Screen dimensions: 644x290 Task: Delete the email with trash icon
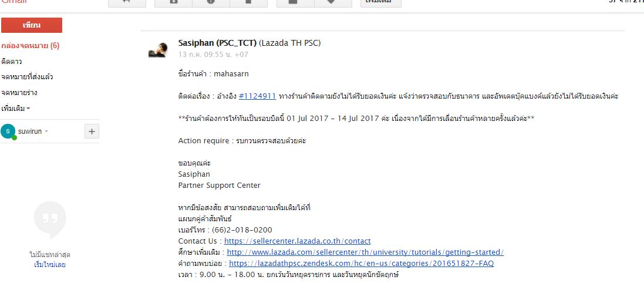pyautogui.click(x=248, y=2)
